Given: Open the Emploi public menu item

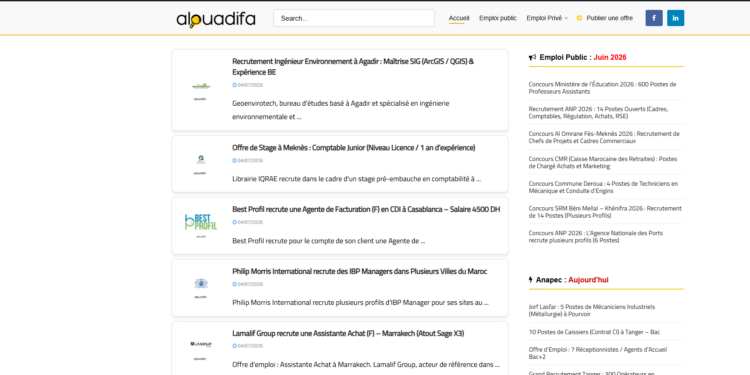Looking at the screenshot, I should (498, 18).
